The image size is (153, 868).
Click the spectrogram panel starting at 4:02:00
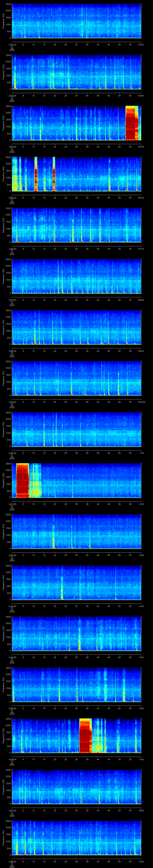(77, 532)
